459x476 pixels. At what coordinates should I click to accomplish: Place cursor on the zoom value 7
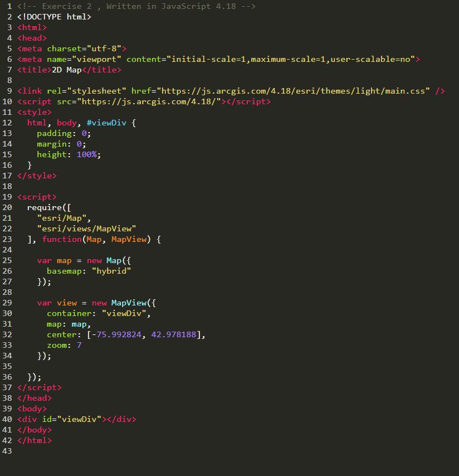pos(79,345)
